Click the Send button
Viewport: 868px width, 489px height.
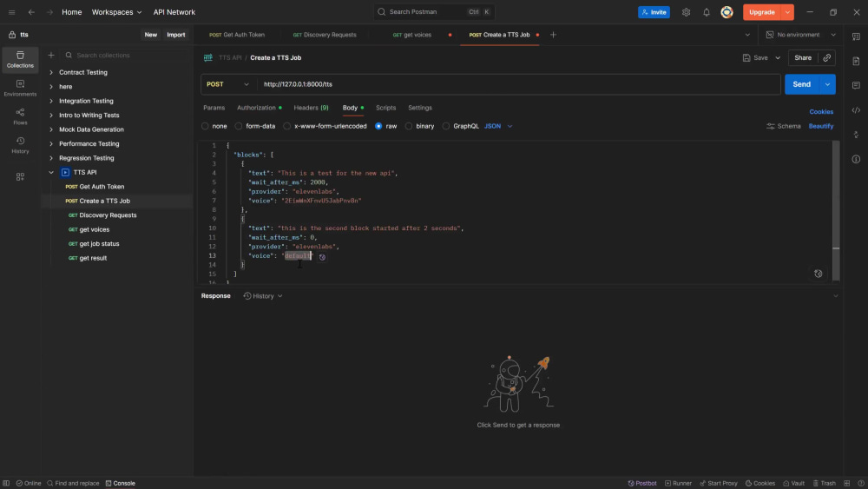click(801, 84)
